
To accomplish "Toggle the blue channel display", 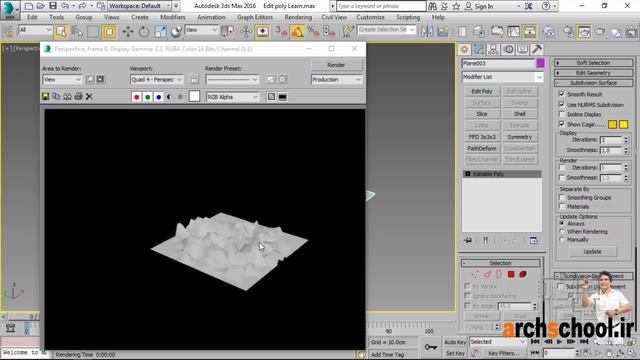I will pyautogui.click(x=159, y=97).
